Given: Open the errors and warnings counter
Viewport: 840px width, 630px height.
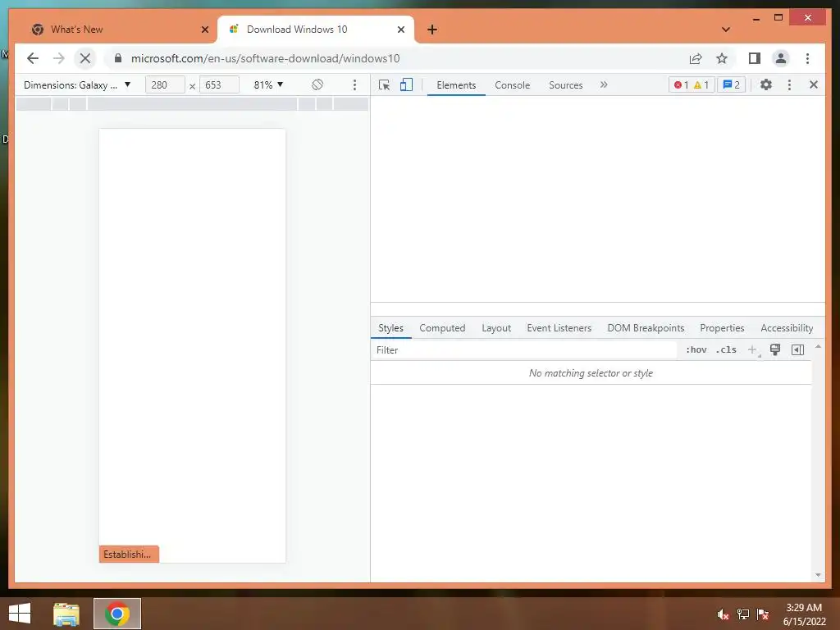Looking at the screenshot, I should pyautogui.click(x=692, y=84).
